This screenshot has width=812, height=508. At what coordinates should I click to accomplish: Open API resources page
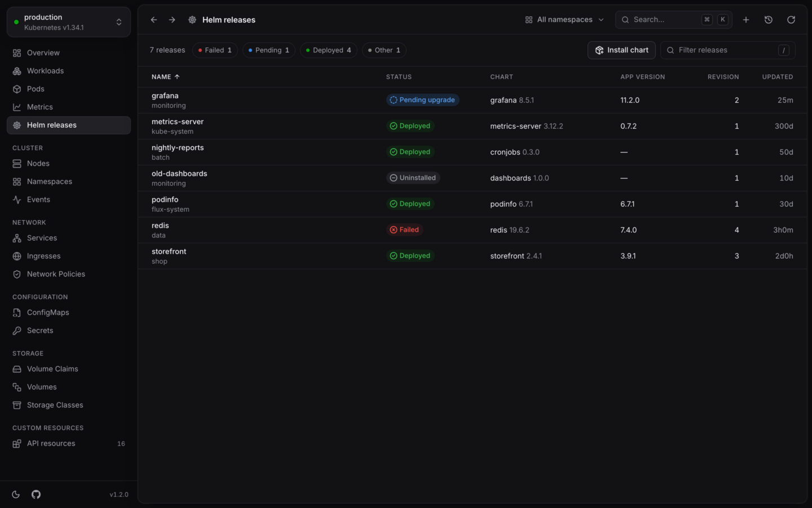[69, 444]
